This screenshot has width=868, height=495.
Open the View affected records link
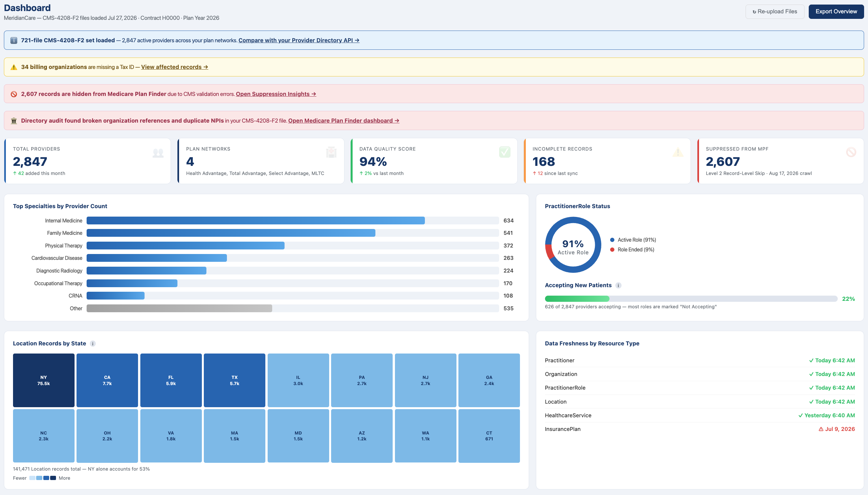tap(175, 67)
